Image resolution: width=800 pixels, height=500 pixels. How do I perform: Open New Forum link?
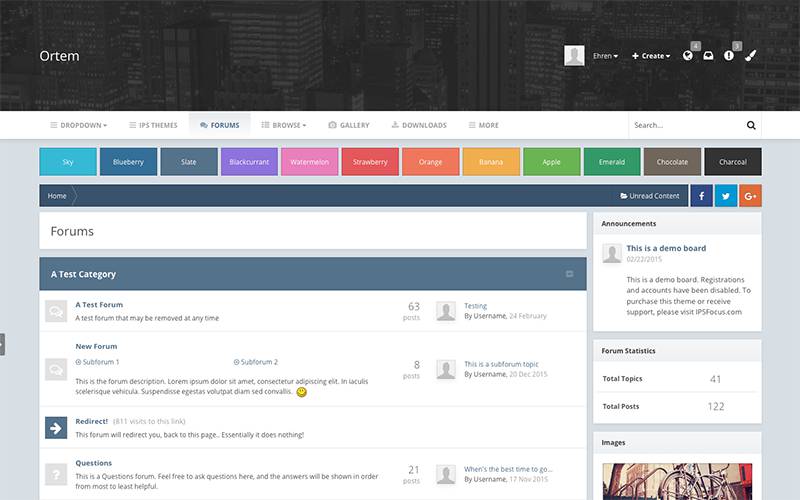pos(96,346)
